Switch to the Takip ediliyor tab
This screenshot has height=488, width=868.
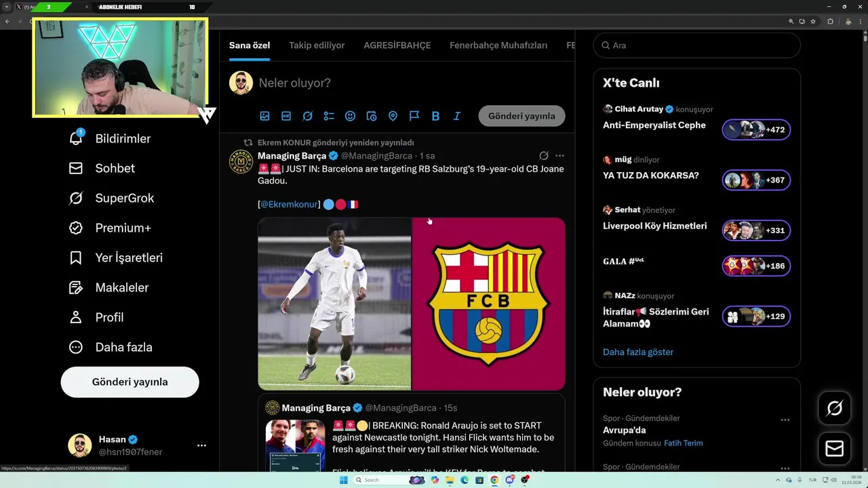317,45
